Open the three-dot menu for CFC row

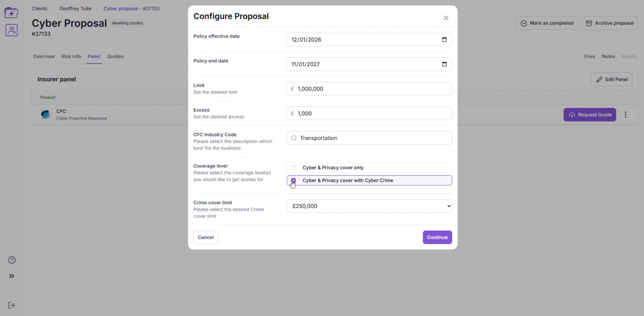(625, 115)
